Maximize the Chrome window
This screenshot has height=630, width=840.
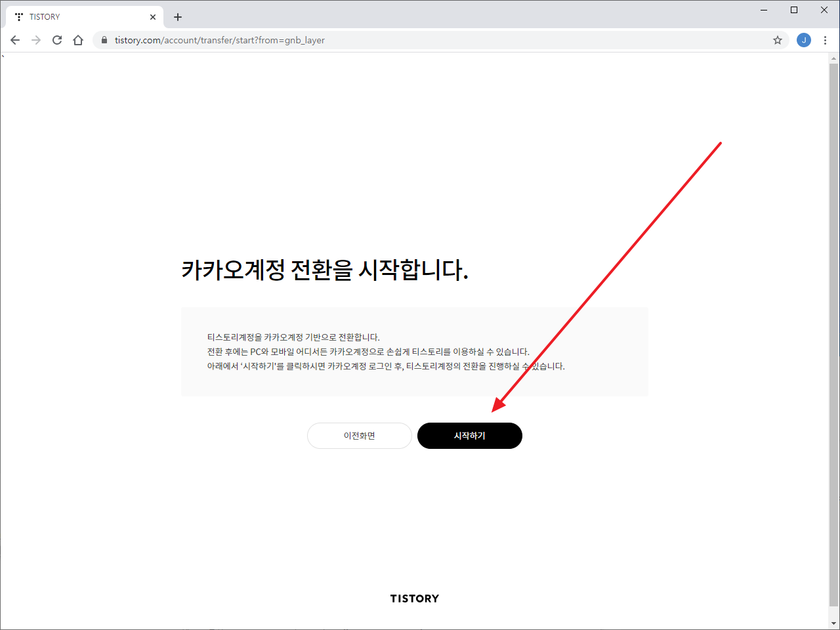coord(794,10)
